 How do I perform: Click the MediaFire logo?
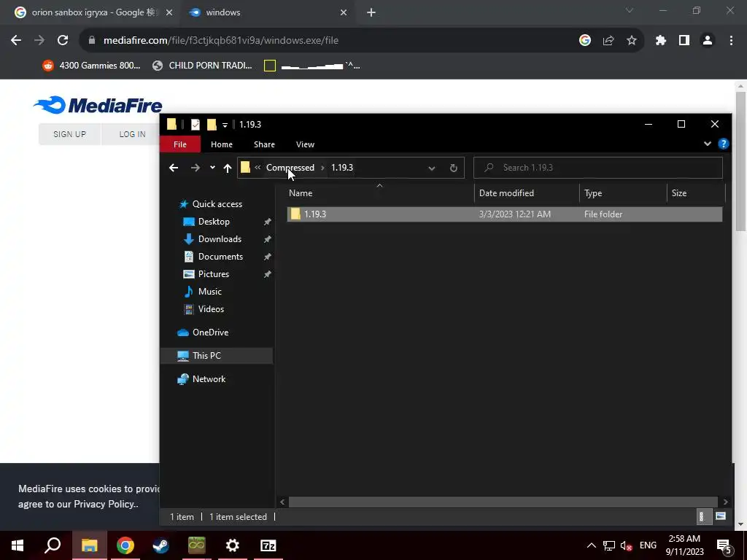pos(98,105)
